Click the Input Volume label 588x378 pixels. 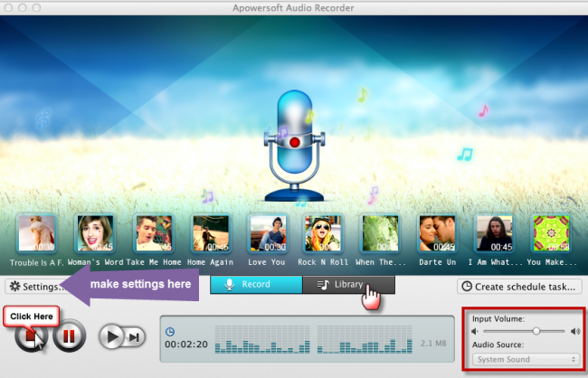pos(498,318)
